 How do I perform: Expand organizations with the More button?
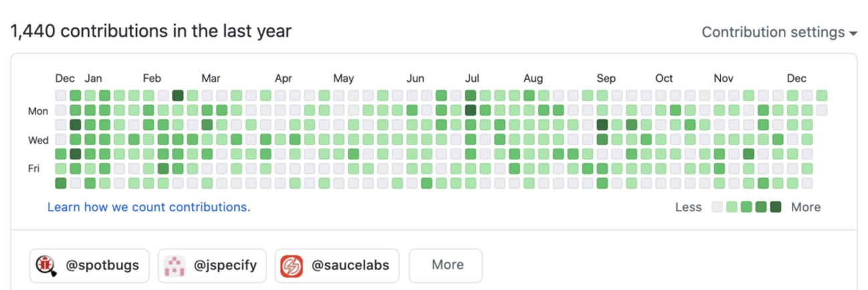447,265
